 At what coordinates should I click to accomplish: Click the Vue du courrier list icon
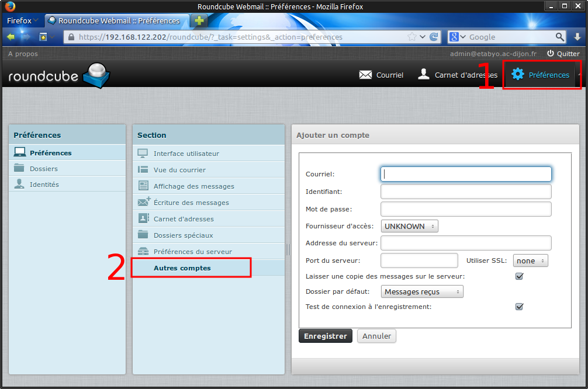pyautogui.click(x=143, y=169)
